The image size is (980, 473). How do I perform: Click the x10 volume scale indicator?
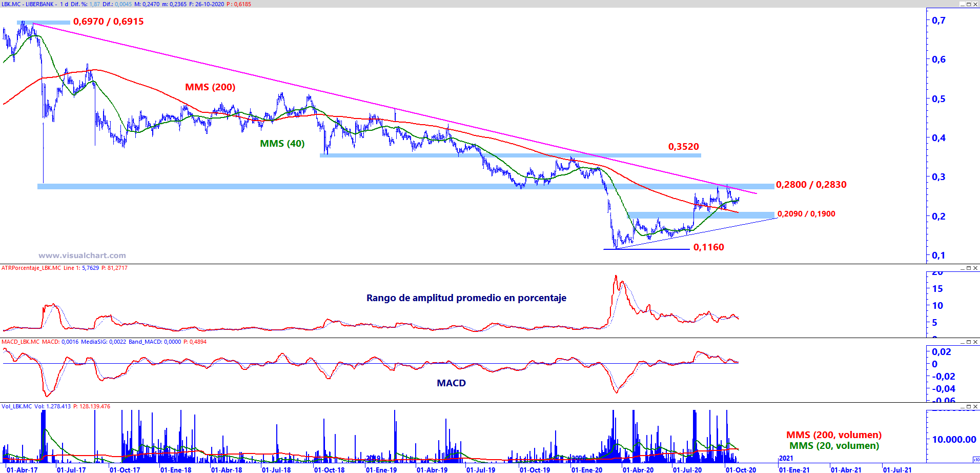coord(976,459)
